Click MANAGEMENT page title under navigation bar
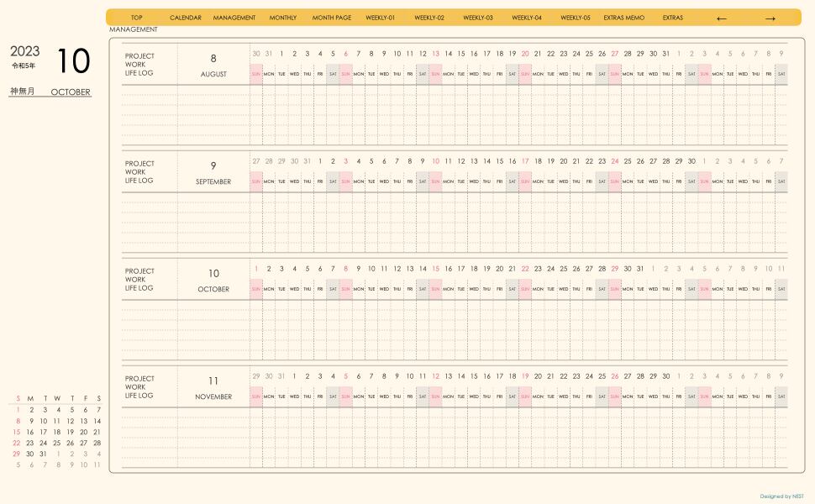The width and height of the screenshot is (815, 504). tap(134, 29)
